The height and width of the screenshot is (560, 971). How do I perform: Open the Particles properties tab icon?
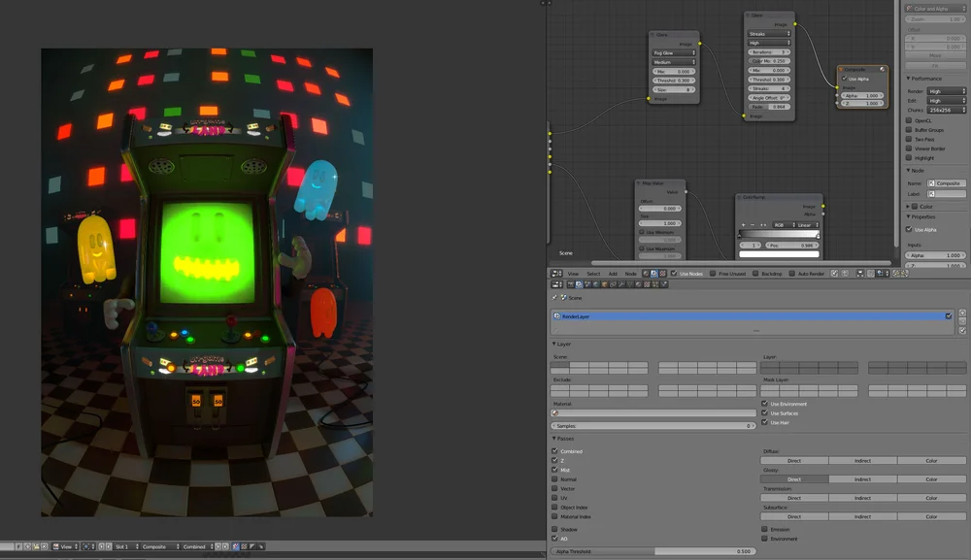tap(655, 284)
